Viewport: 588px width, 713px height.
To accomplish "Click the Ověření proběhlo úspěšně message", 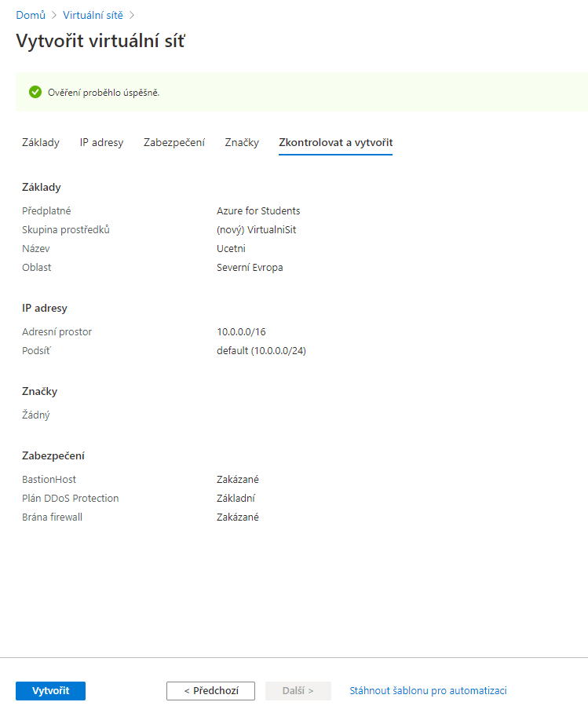I will pos(104,93).
